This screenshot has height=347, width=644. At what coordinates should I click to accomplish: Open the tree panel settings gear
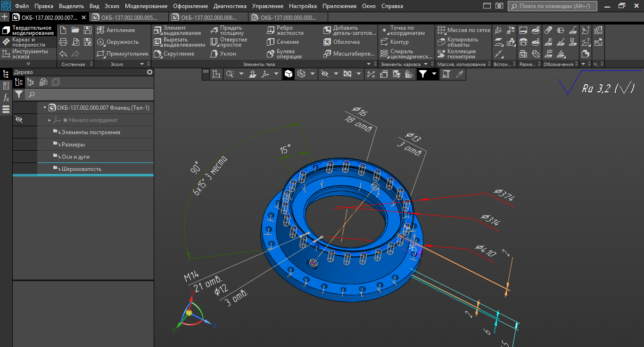pos(149,72)
